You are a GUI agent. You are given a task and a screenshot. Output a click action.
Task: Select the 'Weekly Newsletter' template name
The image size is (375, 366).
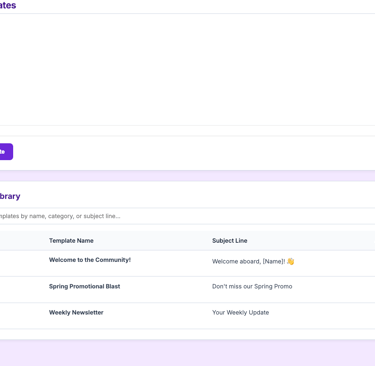[x=76, y=313]
